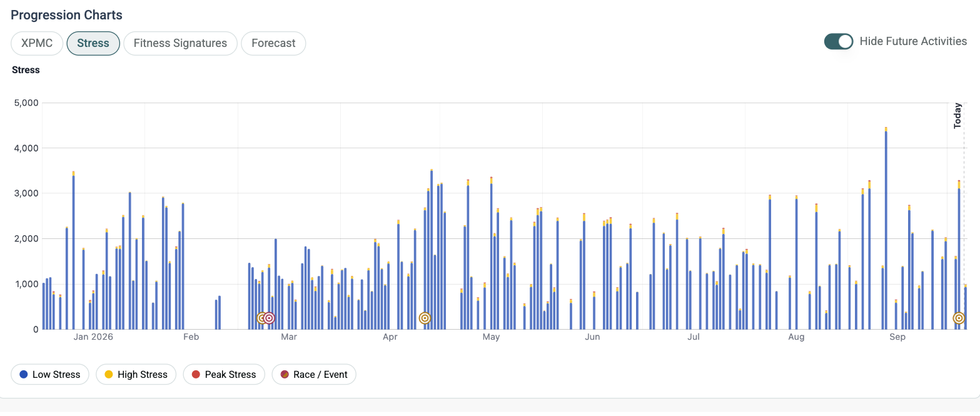Click the gold event target icon near Today
Screen dimensions: 980x416
click(x=959, y=318)
